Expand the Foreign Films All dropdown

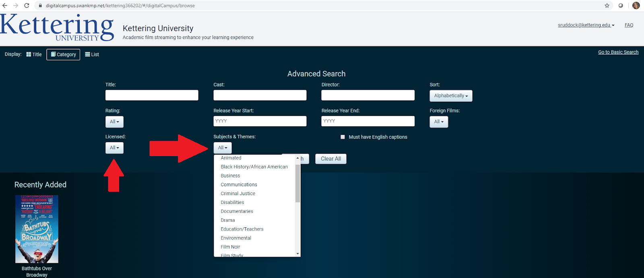pyautogui.click(x=439, y=122)
